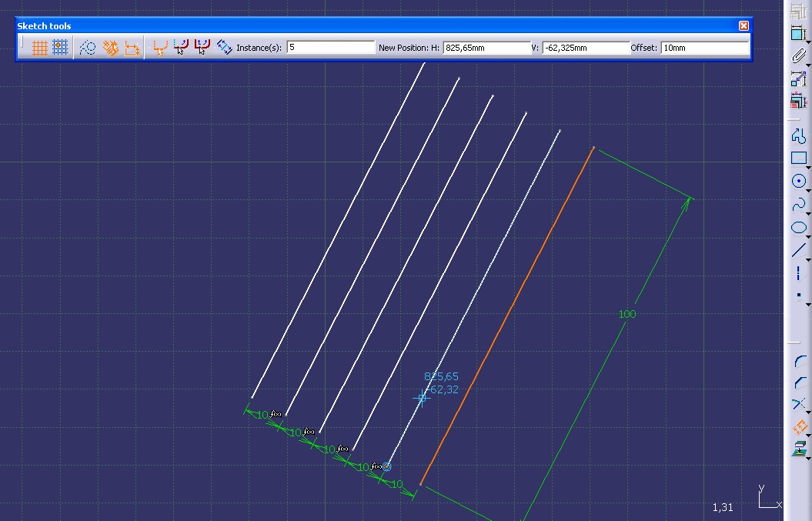The image size is (812, 521).
Task: Expand the paperclip tool flyout arrow
Action: [x=808, y=65]
